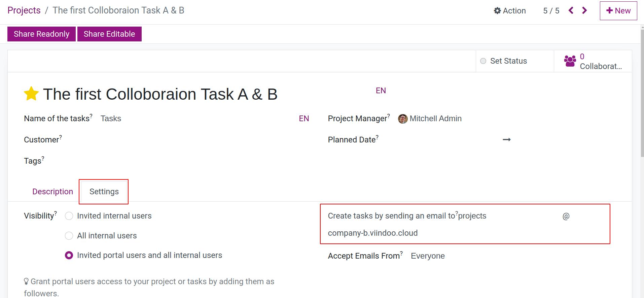Open the Action gear menu
The width and height of the screenshot is (644, 298).
click(510, 11)
